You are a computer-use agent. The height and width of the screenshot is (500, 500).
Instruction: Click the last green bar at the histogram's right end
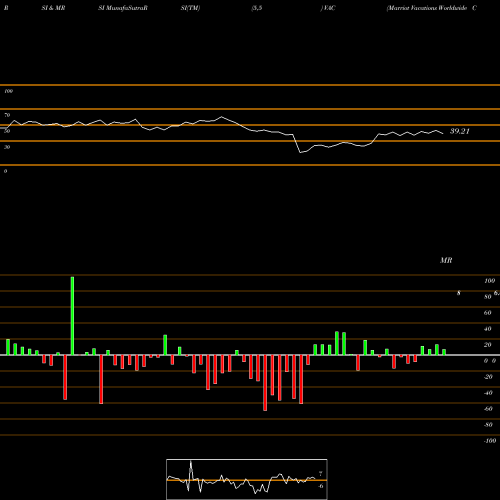click(x=444, y=352)
